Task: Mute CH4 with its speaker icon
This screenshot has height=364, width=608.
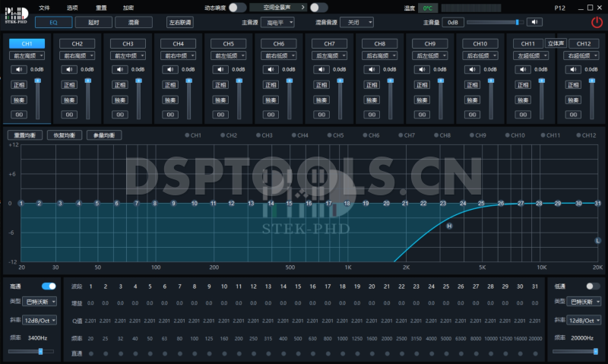Action: click(x=169, y=69)
